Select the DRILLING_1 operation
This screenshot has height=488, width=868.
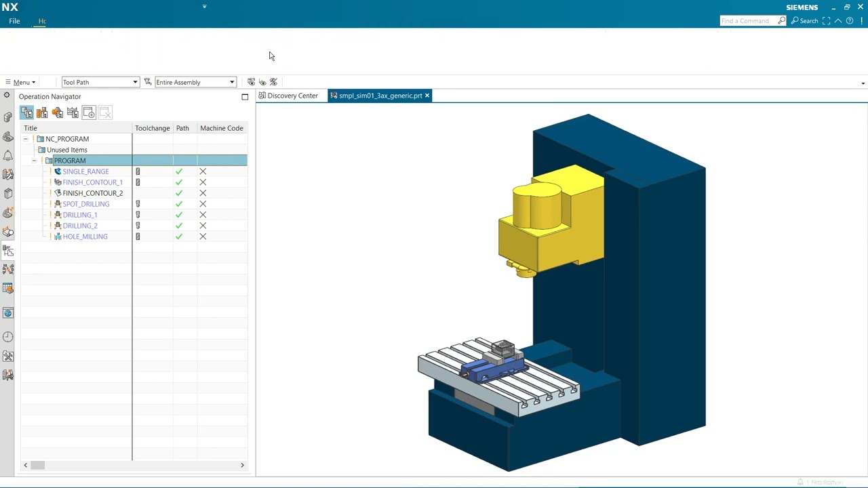(x=80, y=215)
